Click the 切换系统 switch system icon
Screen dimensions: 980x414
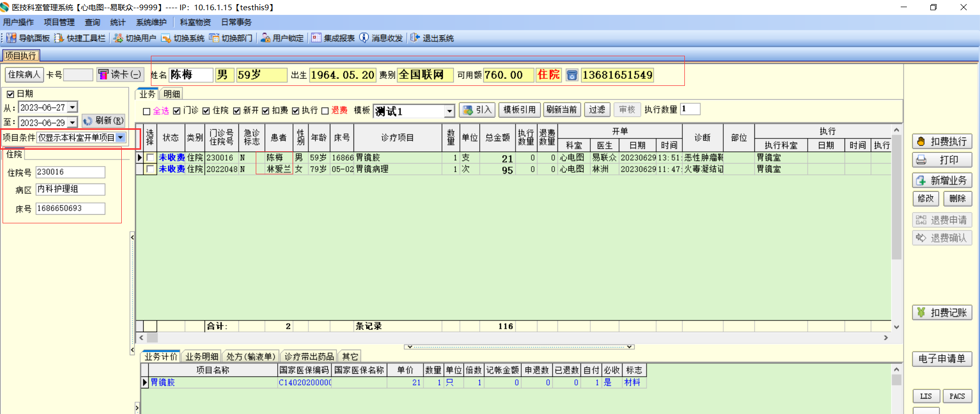click(166, 38)
